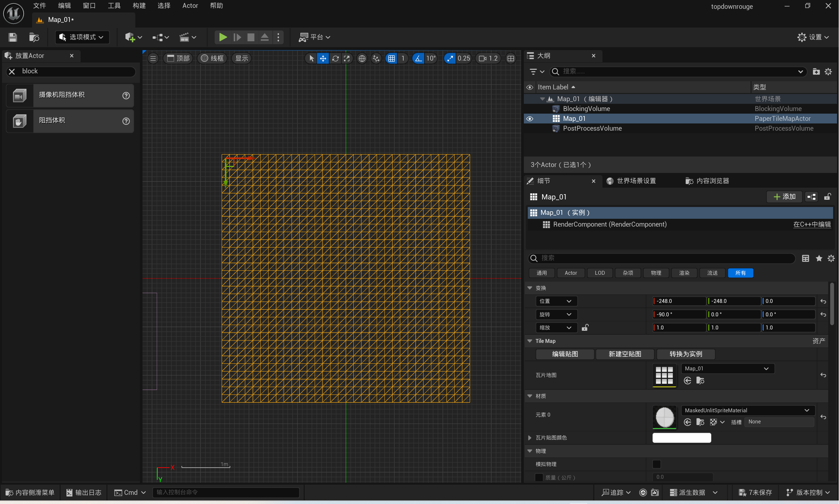
Task: Click the viewport layout maximize icon
Action: (510, 58)
